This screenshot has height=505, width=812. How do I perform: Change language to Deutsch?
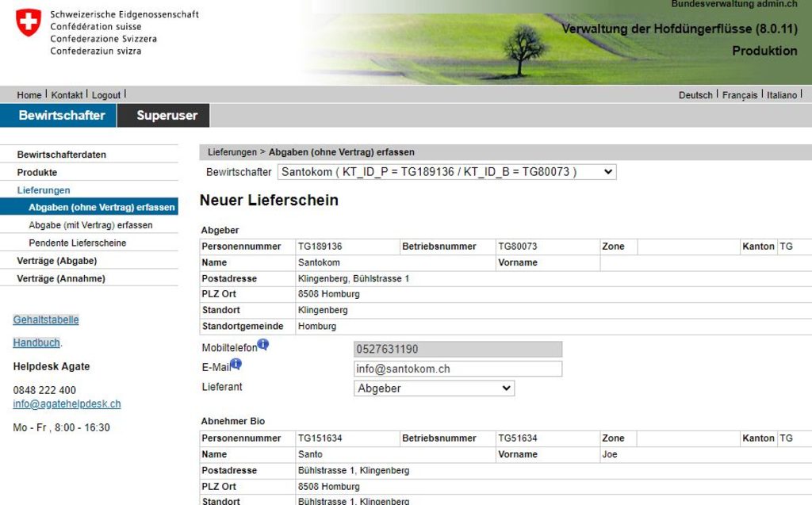point(695,95)
